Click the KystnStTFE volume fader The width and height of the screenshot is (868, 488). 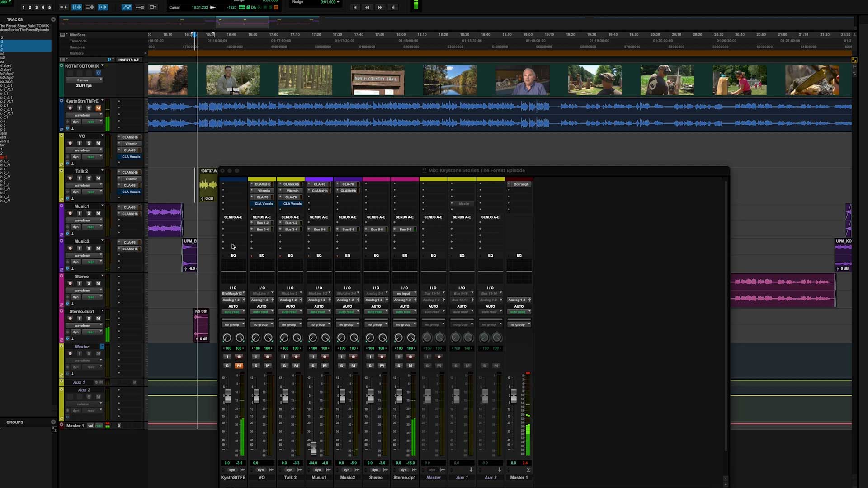coord(228,395)
